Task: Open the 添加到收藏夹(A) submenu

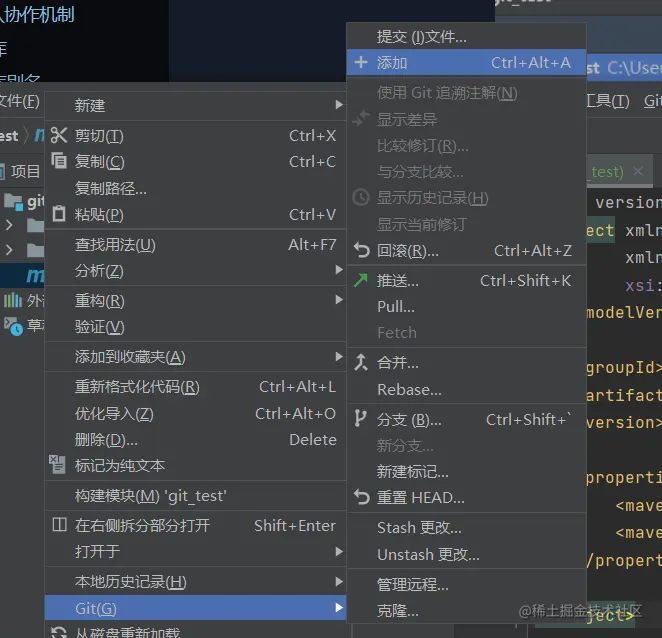Action: (195, 357)
